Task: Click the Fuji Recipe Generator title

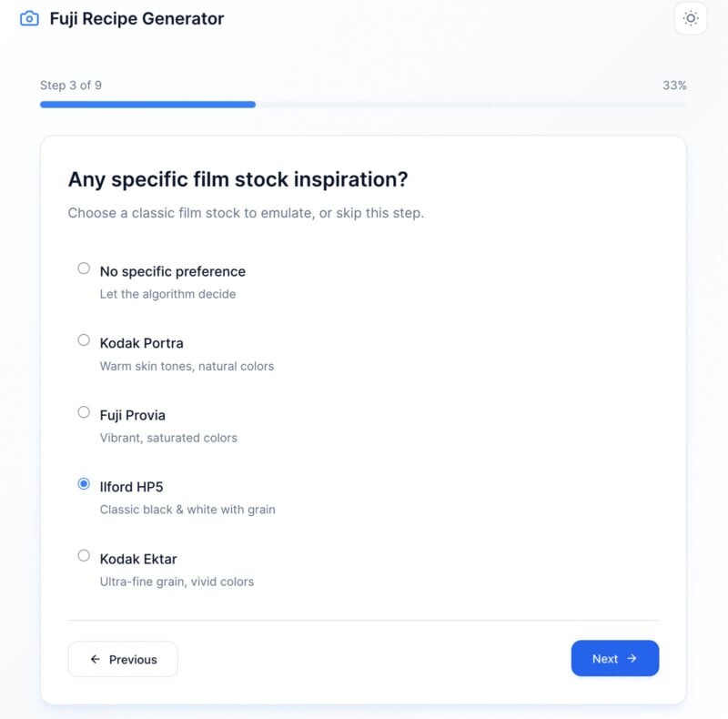Action: point(136,18)
